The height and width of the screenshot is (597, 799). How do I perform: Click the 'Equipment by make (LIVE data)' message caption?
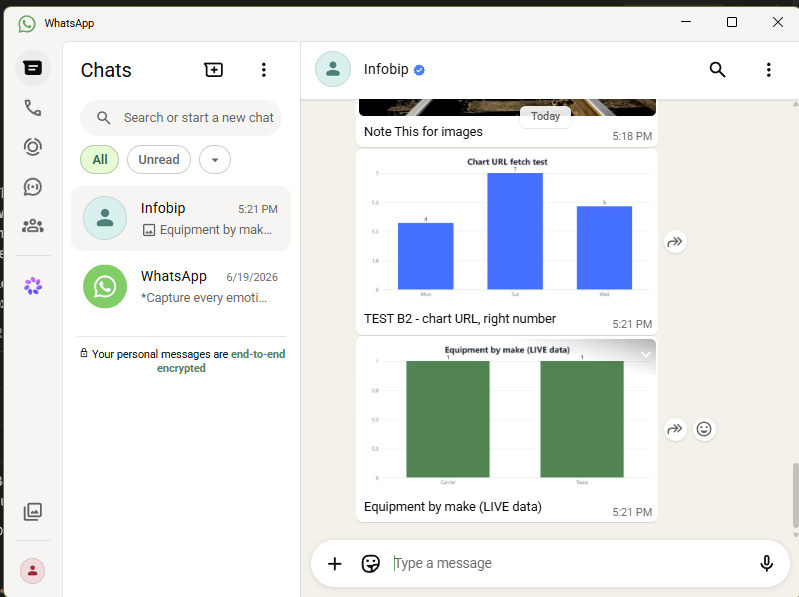tap(452, 507)
